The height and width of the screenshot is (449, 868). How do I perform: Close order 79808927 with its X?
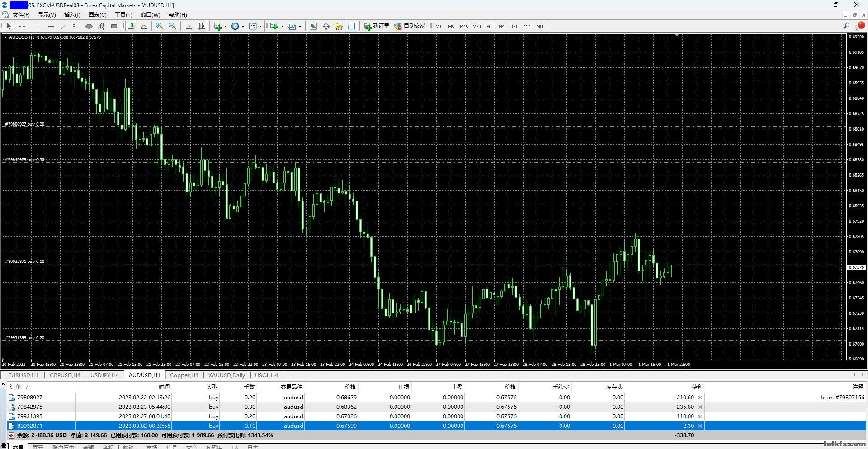click(700, 398)
